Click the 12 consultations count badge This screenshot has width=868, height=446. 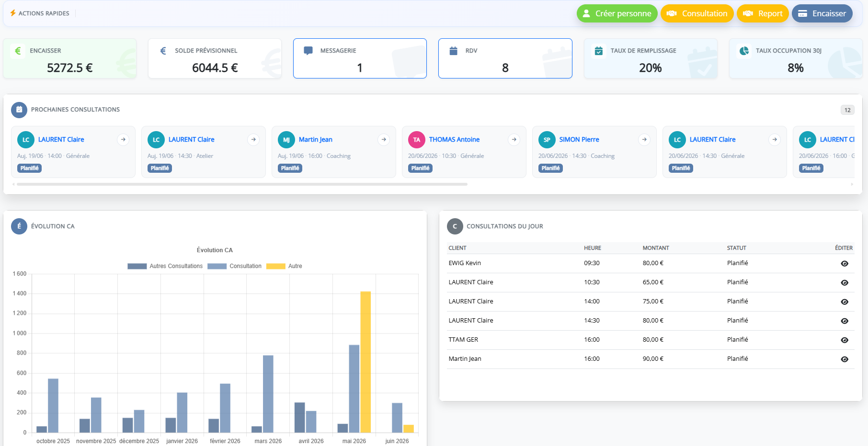(847, 110)
